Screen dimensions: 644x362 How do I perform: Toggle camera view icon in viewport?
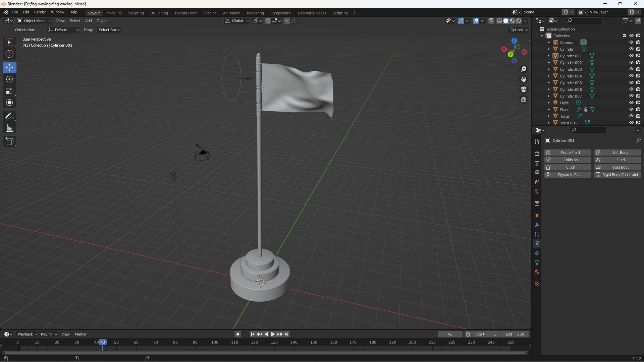(523, 89)
